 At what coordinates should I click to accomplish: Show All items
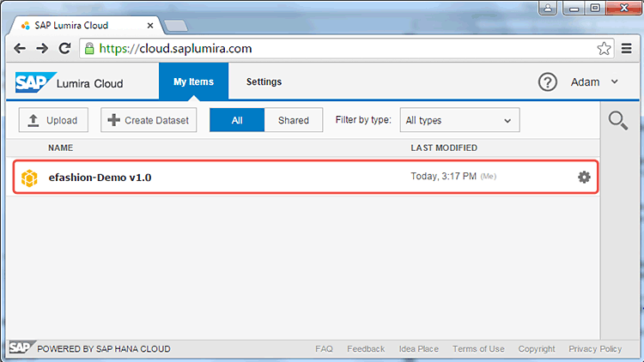click(237, 120)
